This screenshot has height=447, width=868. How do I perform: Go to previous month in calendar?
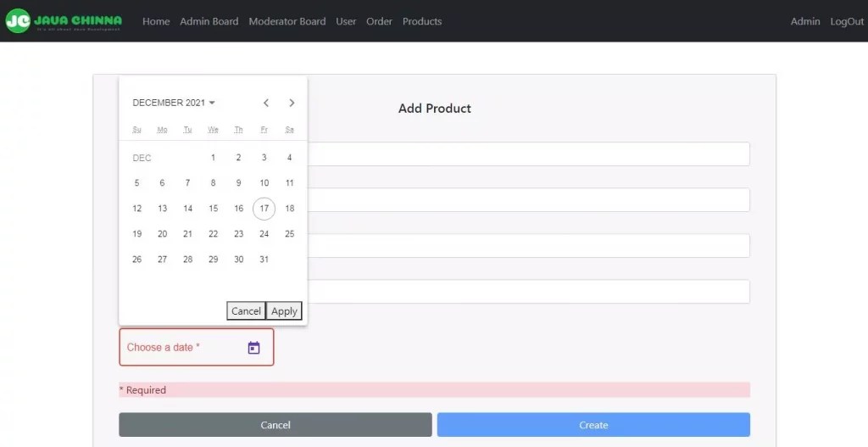tap(266, 103)
